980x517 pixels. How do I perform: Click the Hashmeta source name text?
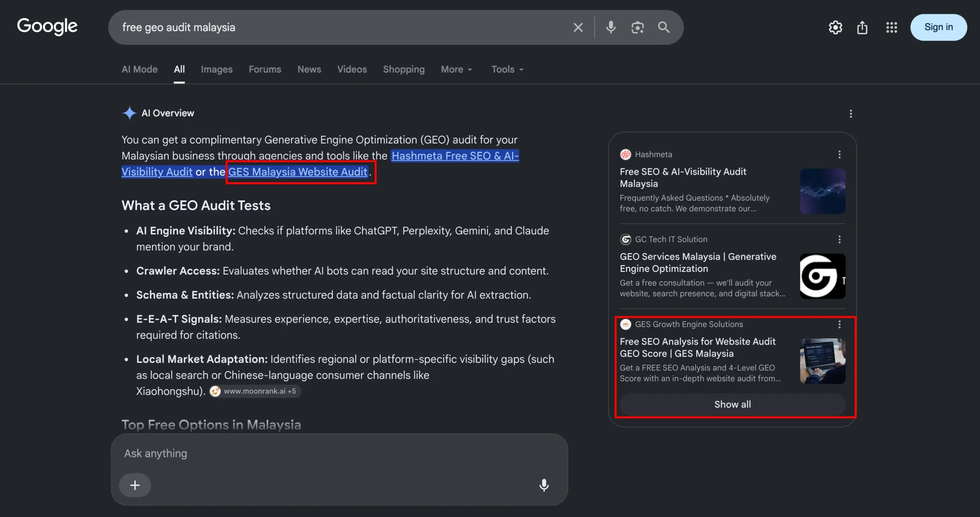click(653, 154)
